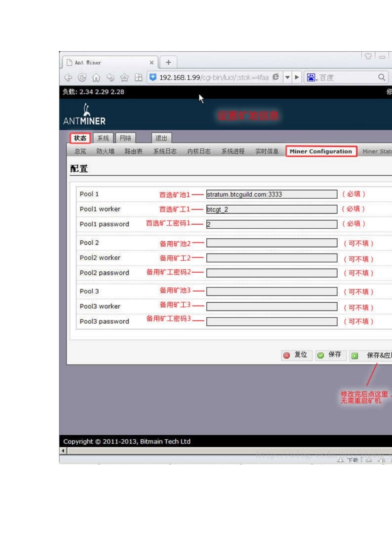Switch to the 系统进程 sub-tab
The width and height of the screenshot is (392, 555).
(233, 152)
